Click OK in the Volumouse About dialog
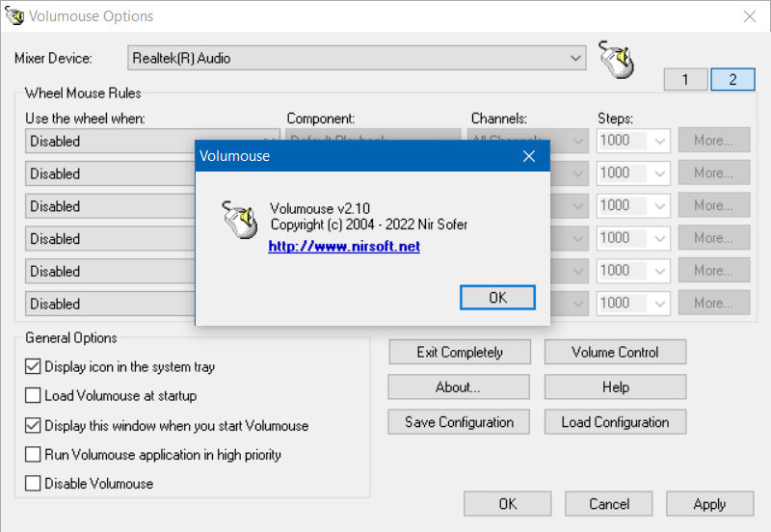This screenshot has height=532, width=771. click(x=497, y=298)
